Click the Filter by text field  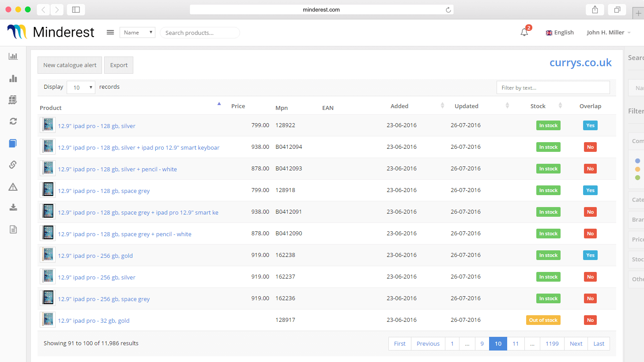553,87
